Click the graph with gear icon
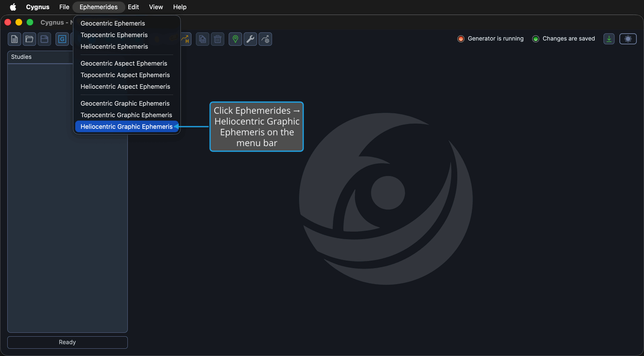The width and height of the screenshot is (644, 356). [x=265, y=39]
